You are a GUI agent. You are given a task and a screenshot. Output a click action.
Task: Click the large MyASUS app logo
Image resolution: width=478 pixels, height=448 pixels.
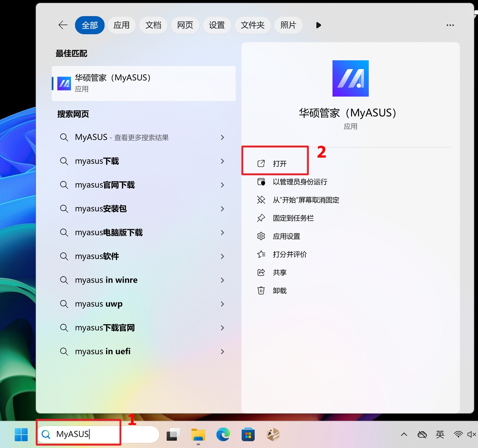point(350,79)
